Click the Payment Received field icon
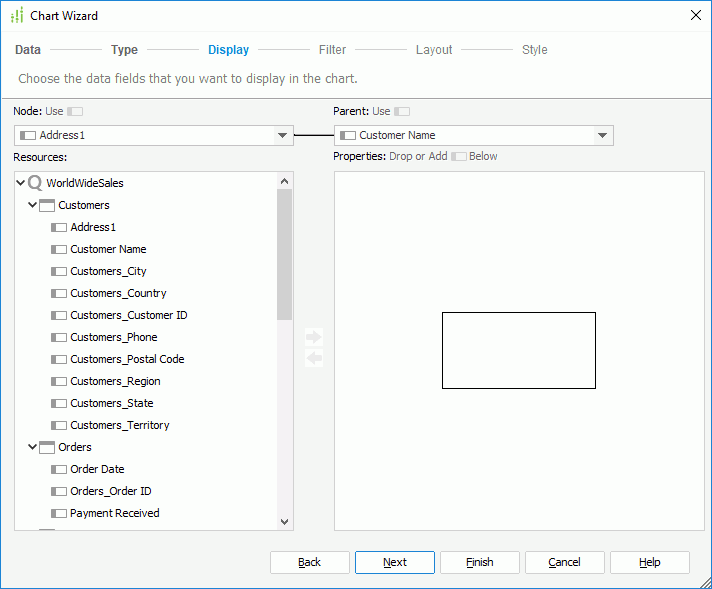712x589 pixels. [58, 513]
